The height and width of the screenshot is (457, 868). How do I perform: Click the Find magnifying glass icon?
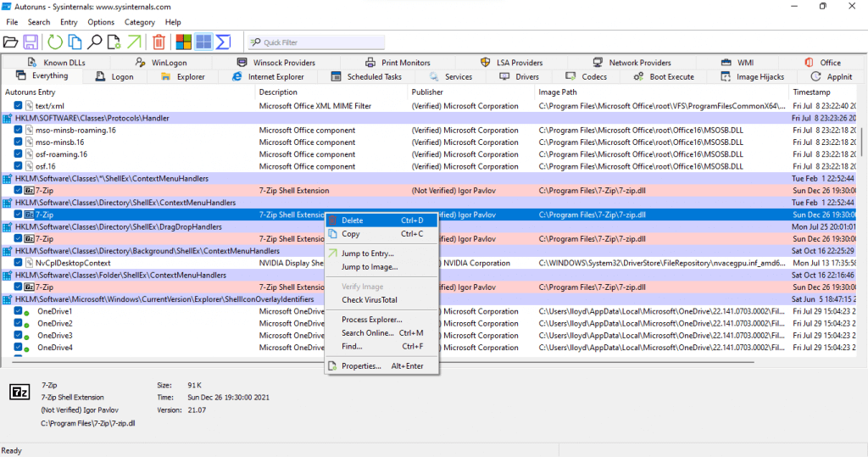[x=95, y=42]
